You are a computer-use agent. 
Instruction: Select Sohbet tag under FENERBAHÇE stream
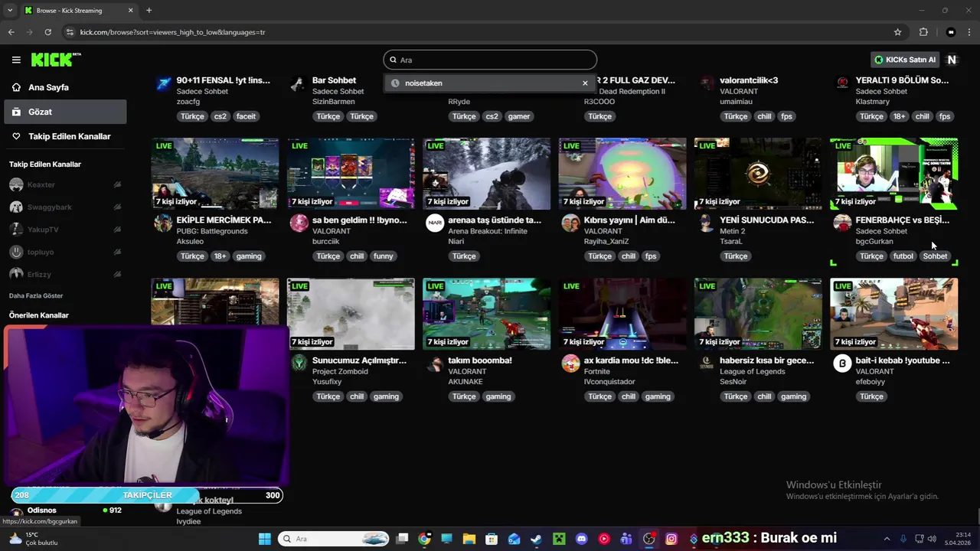[x=935, y=256]
